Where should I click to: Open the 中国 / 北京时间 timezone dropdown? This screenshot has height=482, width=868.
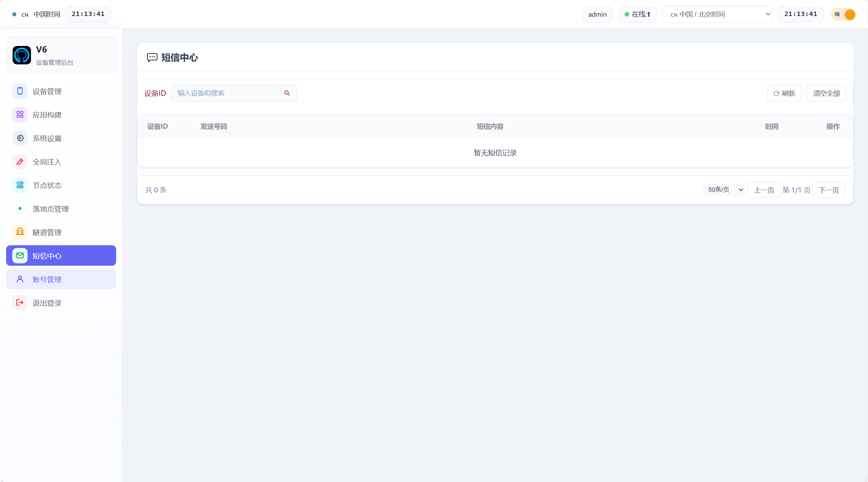pyautogui.click(x=717, y=14)
